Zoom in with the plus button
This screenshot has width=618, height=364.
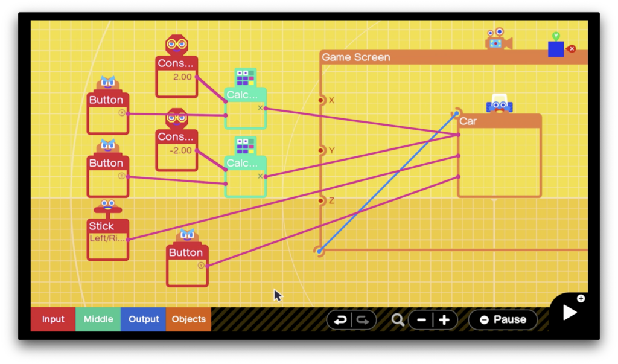[444, 320]
